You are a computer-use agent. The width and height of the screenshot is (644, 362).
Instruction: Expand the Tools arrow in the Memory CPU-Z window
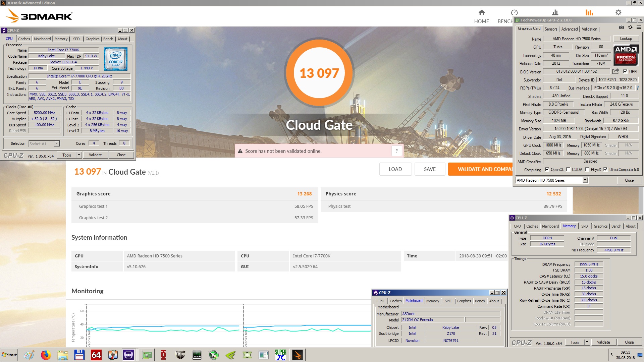[587, 342]
